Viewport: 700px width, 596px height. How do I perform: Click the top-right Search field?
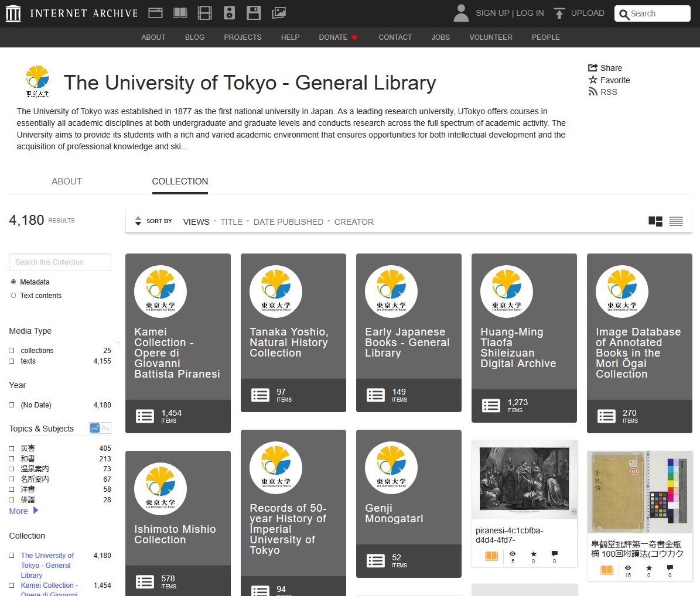tap(652, 13)
